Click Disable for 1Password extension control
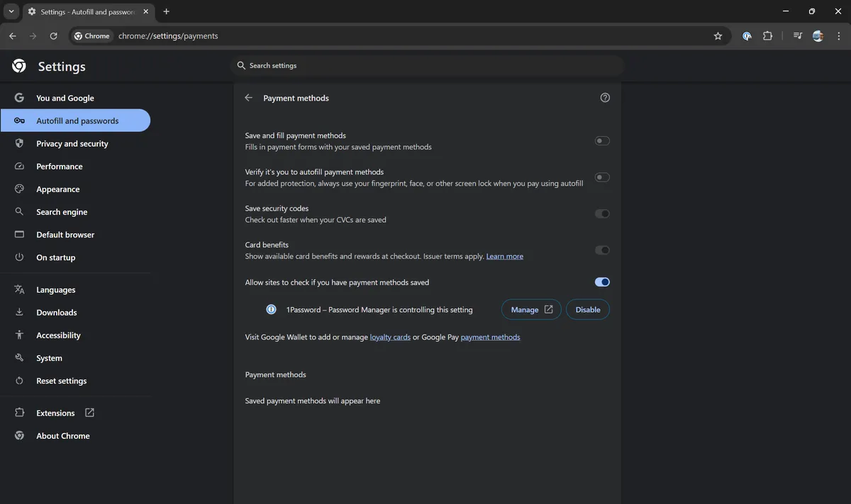This screenshot has width=851, height=504. (x=587, y=310)
